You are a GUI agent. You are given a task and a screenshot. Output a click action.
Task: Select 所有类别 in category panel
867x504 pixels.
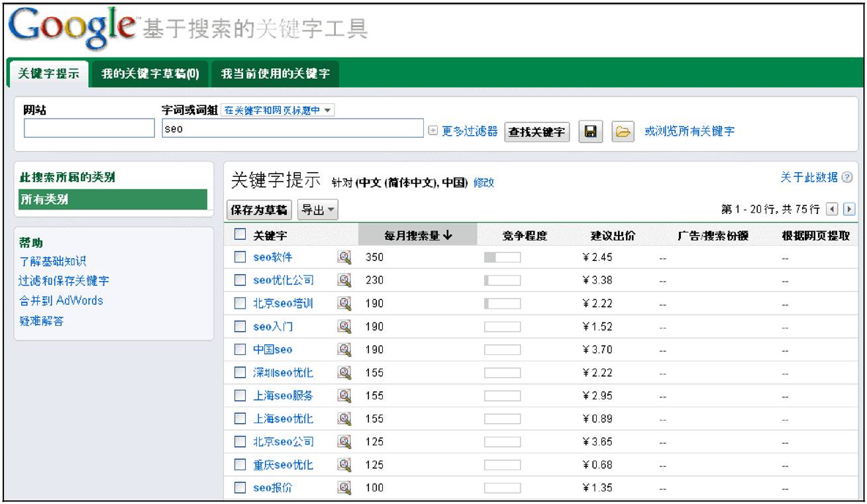pyautogui.click(x=113, y=199)
